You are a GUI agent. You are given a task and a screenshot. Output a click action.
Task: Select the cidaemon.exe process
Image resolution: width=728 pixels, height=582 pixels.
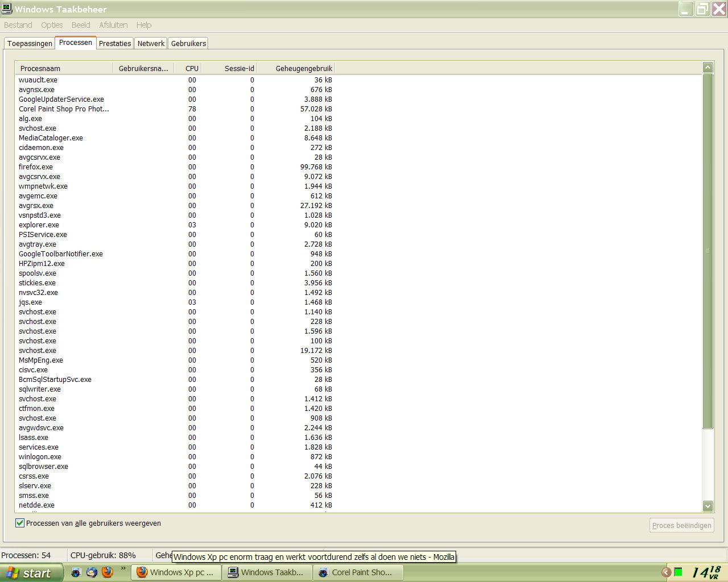(x=175, y=148)
